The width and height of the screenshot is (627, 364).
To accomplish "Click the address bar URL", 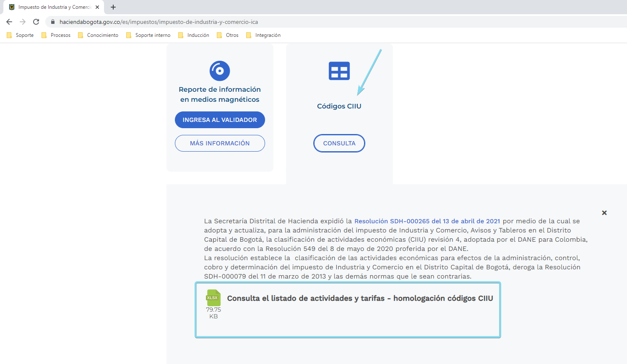I will tap(159, 22).
